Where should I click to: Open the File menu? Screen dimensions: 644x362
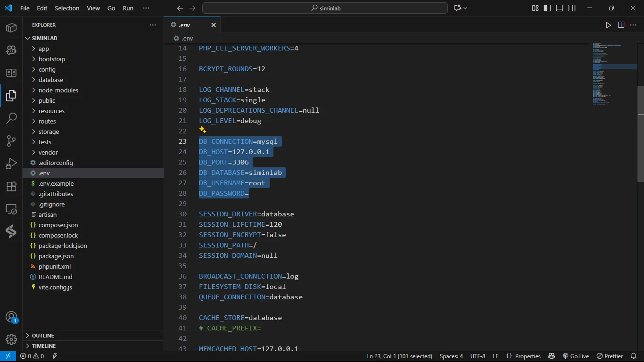click(25, 8)
